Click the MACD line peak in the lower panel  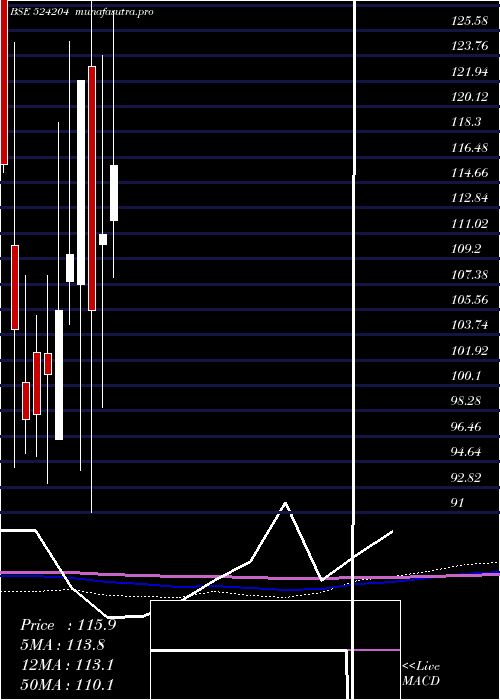click(285, 504)
